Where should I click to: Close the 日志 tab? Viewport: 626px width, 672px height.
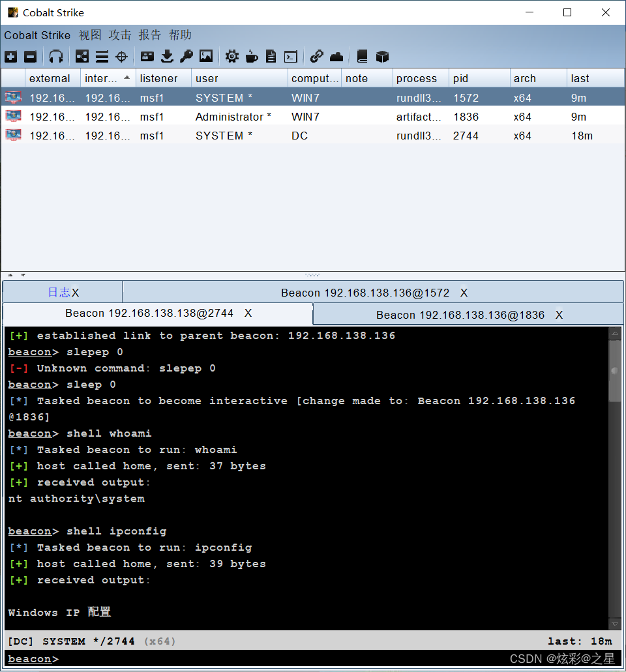[x=76, y=293]
